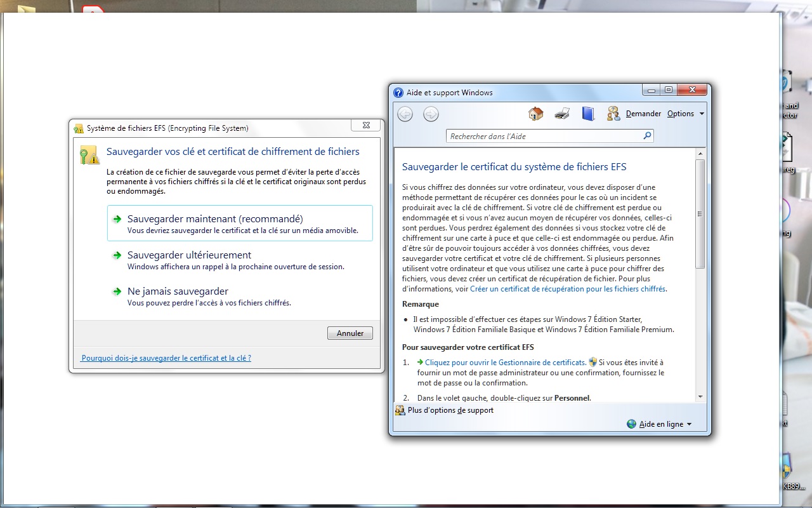Go back in Windows Help navigation
The height and width of the screenshot is (508, 812).
(405, 114)
